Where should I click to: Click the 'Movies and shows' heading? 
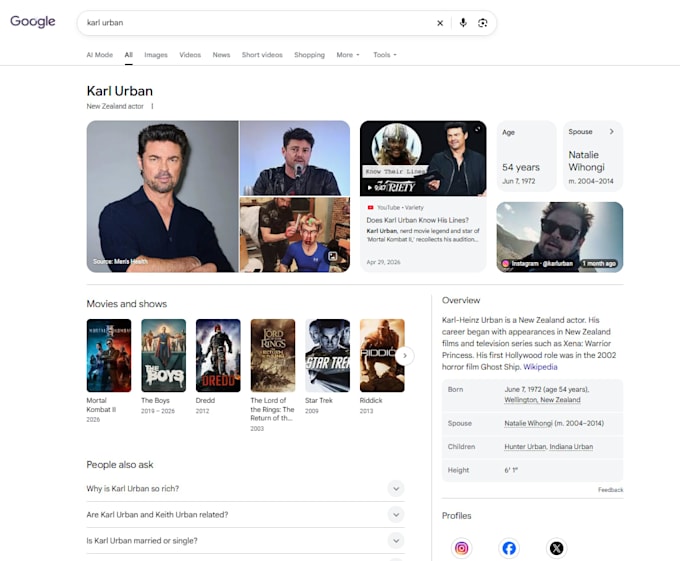coord(127,304)
